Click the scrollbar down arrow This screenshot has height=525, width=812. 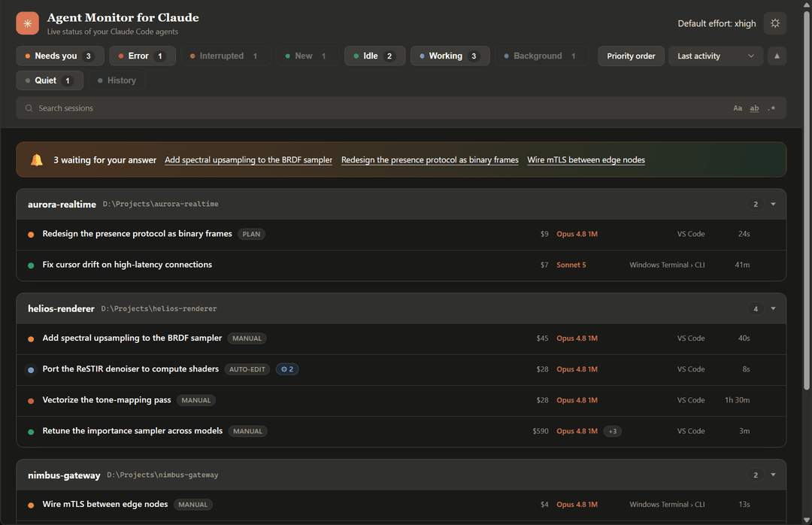pyautogui.click(x=806, y=520)
